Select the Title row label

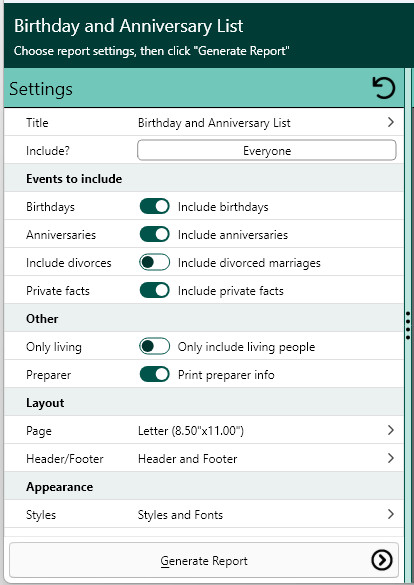tap(37, 123)
